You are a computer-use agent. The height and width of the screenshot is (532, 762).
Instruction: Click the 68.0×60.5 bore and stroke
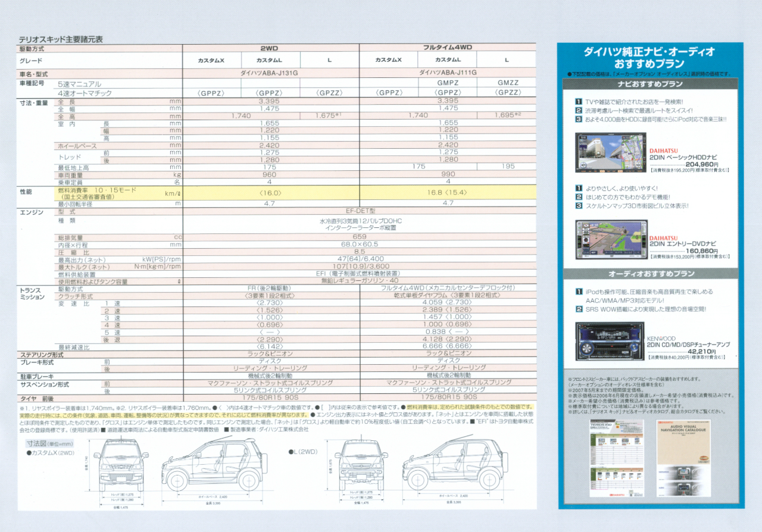tap(360, 244)
